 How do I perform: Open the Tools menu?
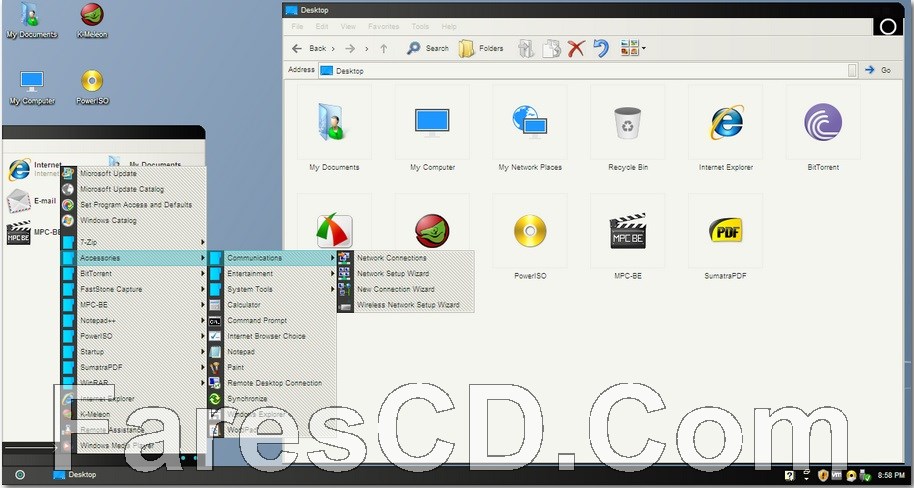click(x=420, y=27)
